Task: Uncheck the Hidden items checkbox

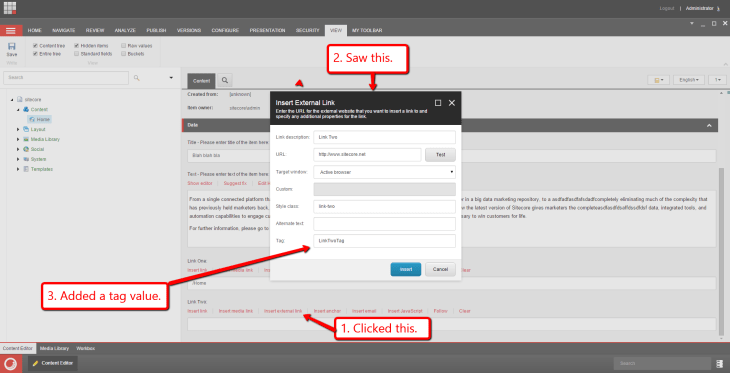Action: coord(77,46)
